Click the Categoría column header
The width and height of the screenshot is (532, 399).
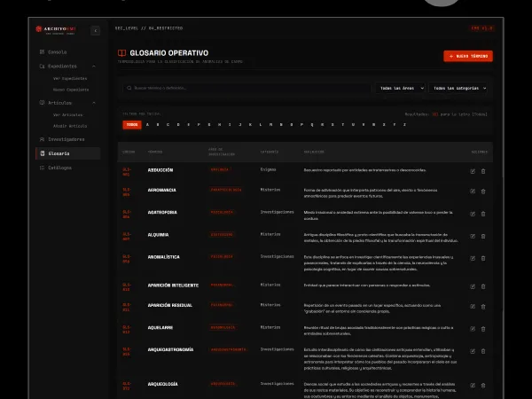pyautogui.click(x=270, y=152)
